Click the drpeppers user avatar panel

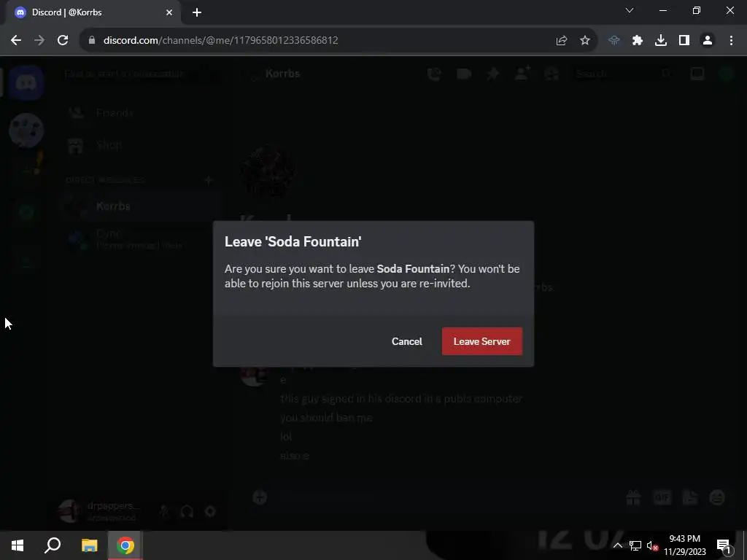click(100, 511)
